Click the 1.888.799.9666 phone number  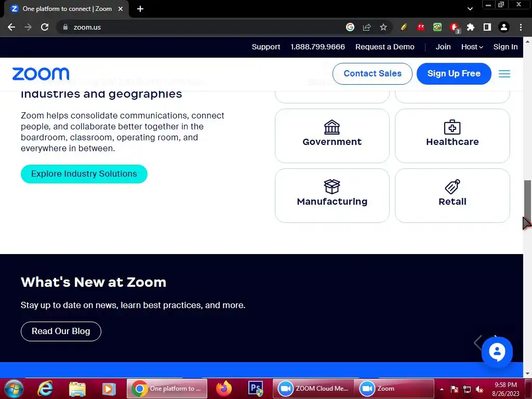pos(317,47)
